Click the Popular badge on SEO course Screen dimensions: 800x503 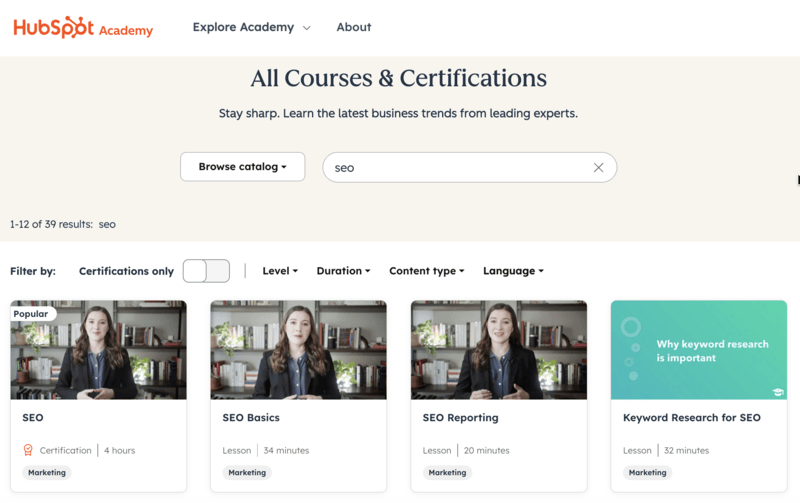point(31,314)
